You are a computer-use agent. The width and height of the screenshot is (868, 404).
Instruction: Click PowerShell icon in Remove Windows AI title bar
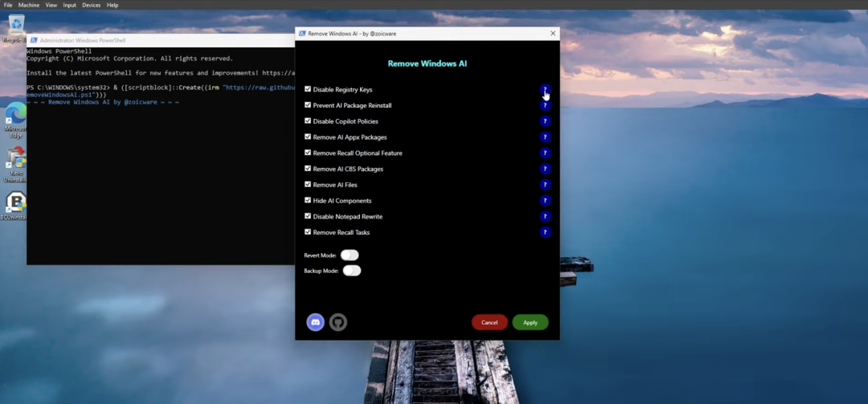pos(302,34)
